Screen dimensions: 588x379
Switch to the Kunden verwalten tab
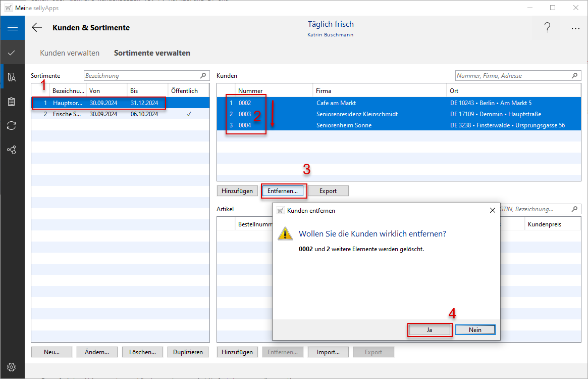click(x=70, y=53)
